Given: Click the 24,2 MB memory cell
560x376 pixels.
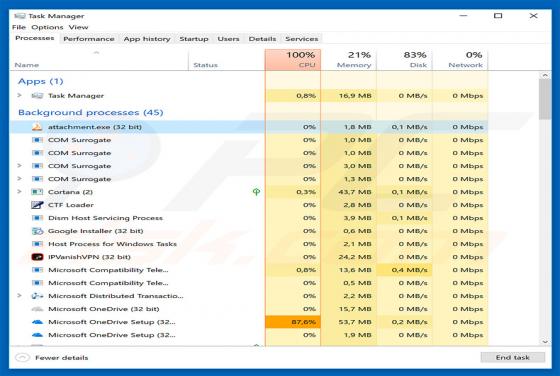Looking at the screenshot, I should [x=349, y=257].
